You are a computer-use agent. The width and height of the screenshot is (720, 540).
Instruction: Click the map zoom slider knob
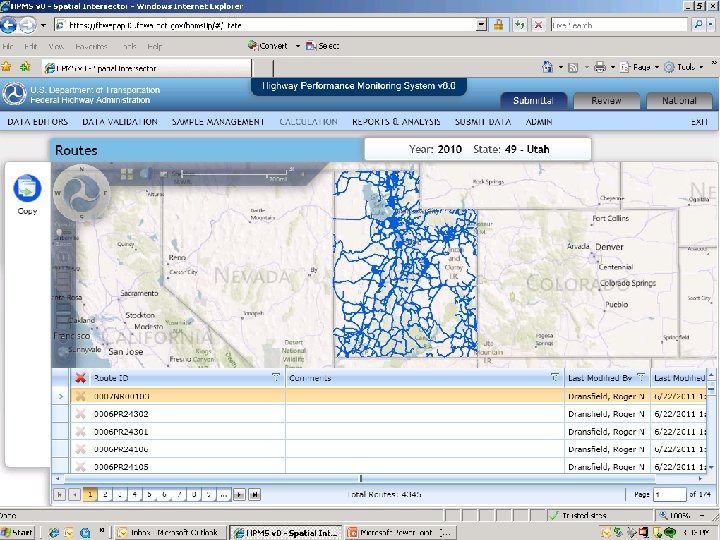click(59, 233)
